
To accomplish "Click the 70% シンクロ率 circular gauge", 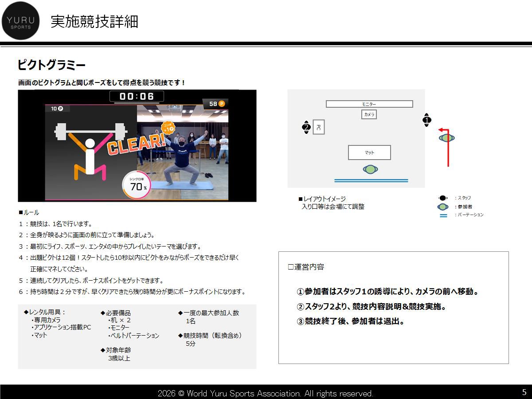I will (x=136, y=185).
